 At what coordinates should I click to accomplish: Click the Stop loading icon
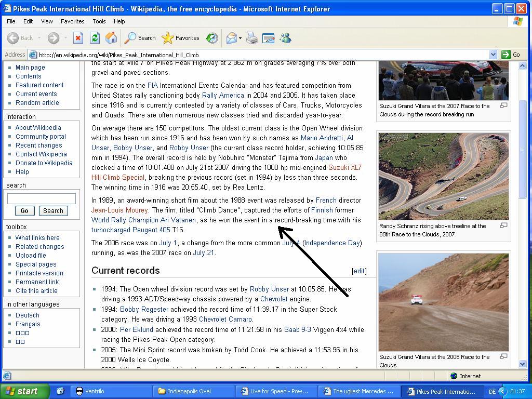pos(78,38)
